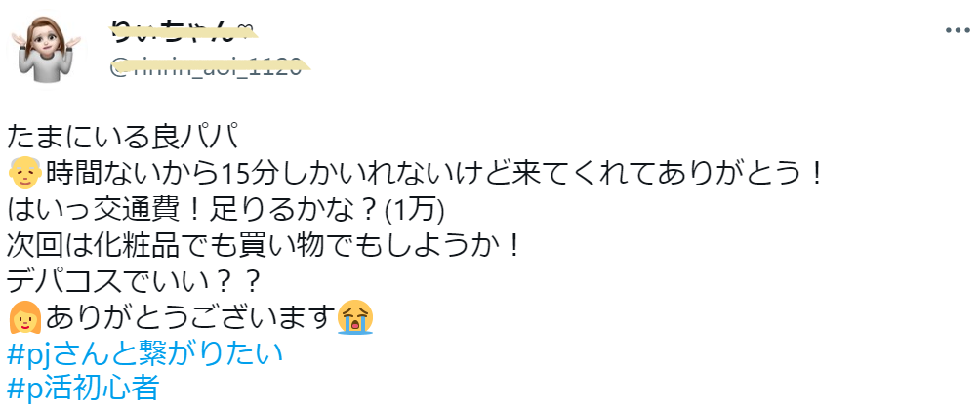This screenshot has height=411, width=980.
Task: Open the crossed-out @handle username link
Action: pyautogui.click(x=206, y=66)
